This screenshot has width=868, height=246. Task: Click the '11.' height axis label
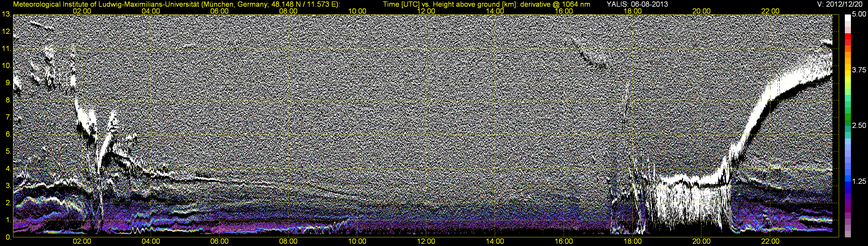[6, 49]
